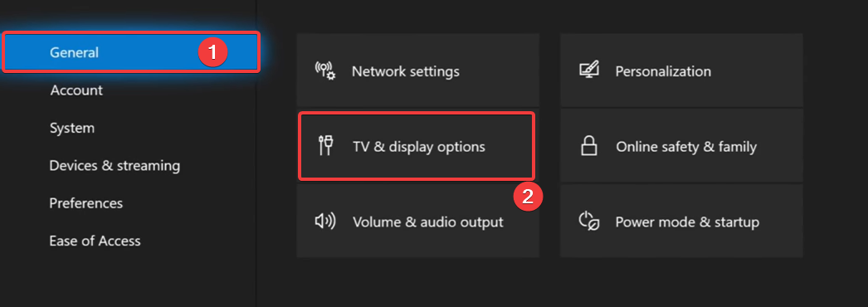This screenshot has height=307, width=868.
Task: Open the Personalization tile
Action: click(x=681, y=71)
